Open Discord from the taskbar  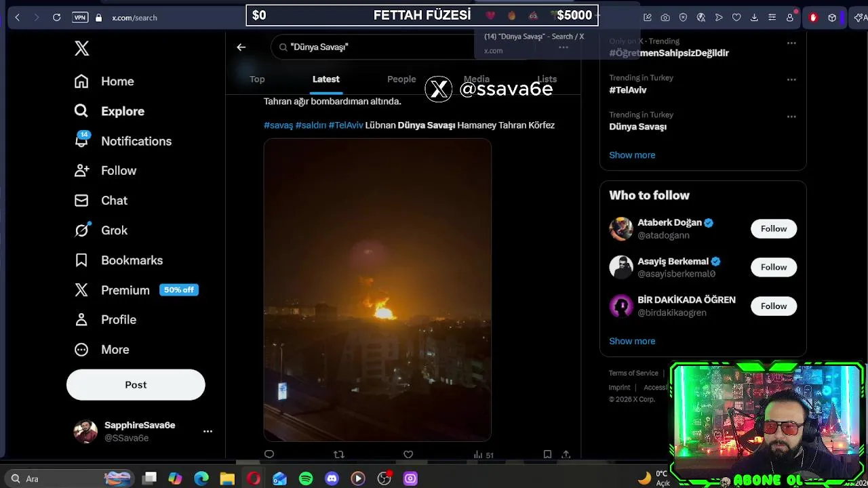point(332,479)
